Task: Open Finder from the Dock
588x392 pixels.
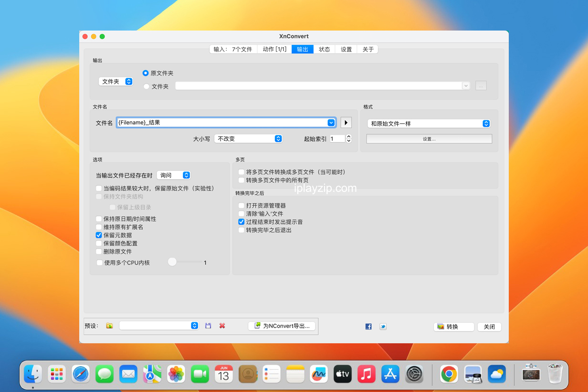Action: (33, 374)
